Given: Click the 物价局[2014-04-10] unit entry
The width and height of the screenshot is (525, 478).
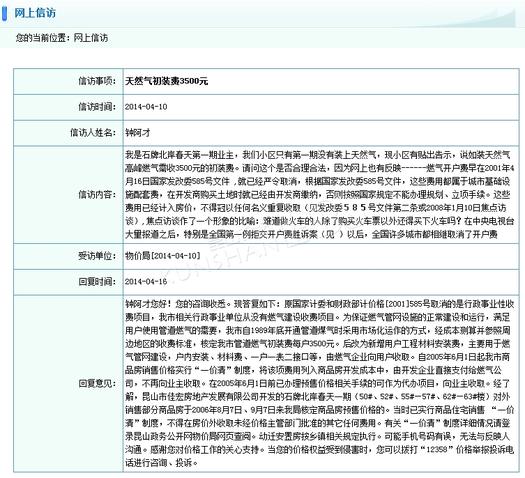Looking at the screenshot, I should (163, 256).
